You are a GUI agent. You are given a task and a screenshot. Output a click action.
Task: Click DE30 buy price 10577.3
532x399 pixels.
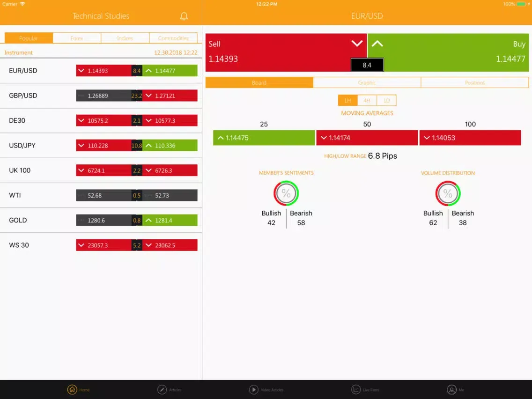click(170, 120)
